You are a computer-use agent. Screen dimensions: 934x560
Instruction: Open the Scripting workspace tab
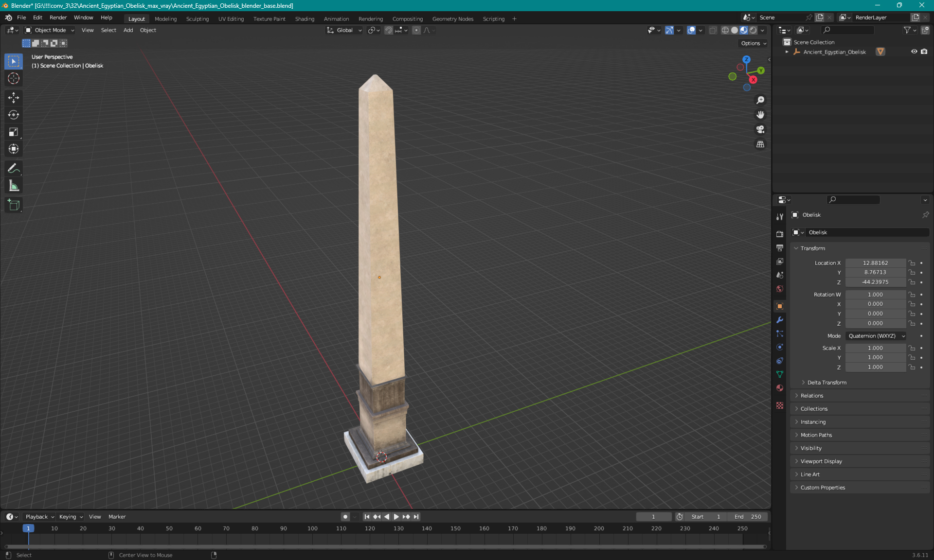tap(494, 18)
